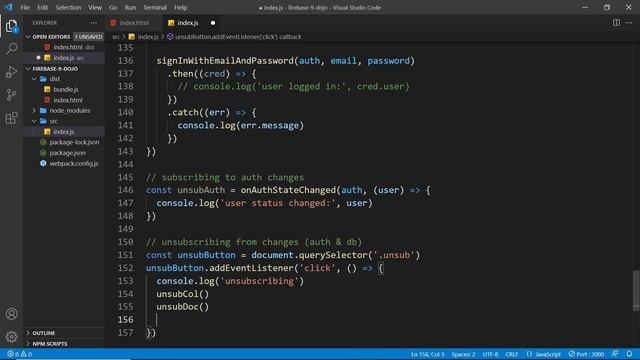
Task: Select index.js in Open Editors list
Action: click(64, 58)
